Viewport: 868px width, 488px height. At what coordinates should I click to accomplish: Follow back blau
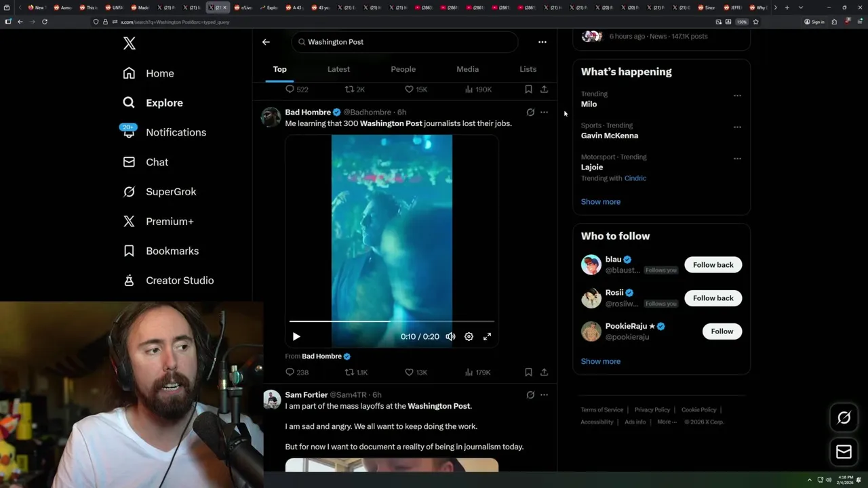[713, 265]
